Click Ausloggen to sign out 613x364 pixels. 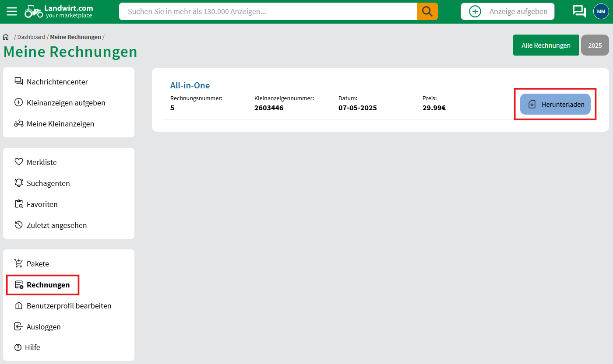coord(43,327)
